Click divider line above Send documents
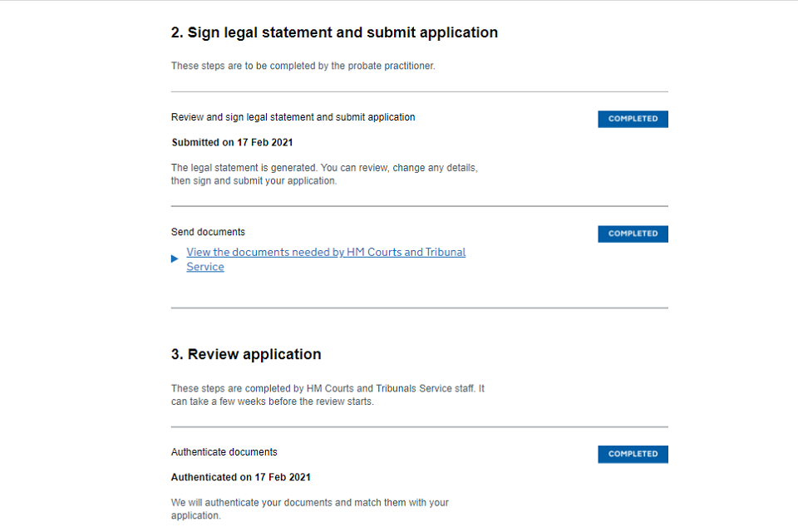The width and height of the screenshot is (798, 532). [419, 206]
